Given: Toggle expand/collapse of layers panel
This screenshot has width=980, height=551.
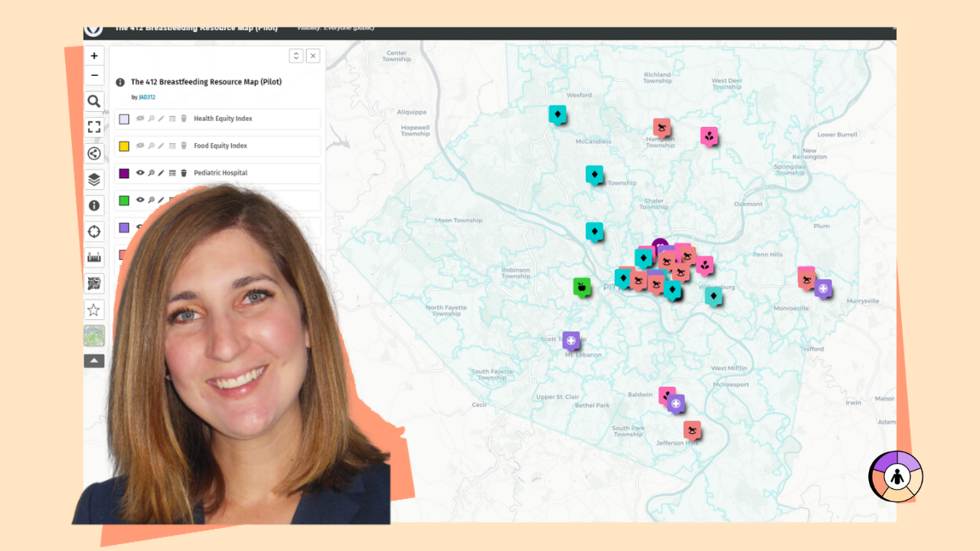Looking at the screenshot, I should [x=296, y=56].
